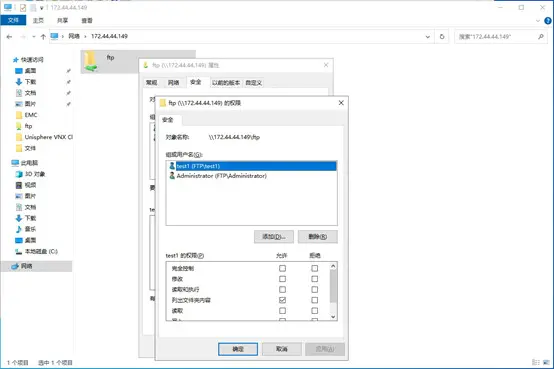
Task: Tick Deny for 读取和执行 read & execute
Action: click(314, 289)
